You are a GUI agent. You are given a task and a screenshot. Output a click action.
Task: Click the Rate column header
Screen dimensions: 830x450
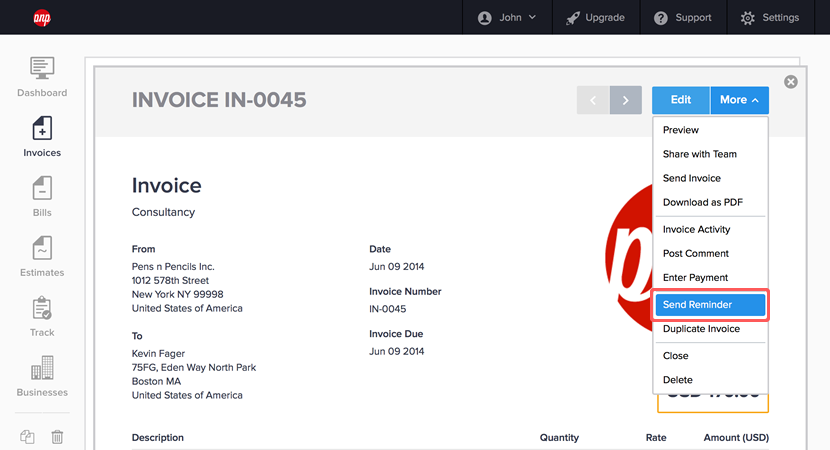pyautogui.click(x=656, y=438)
